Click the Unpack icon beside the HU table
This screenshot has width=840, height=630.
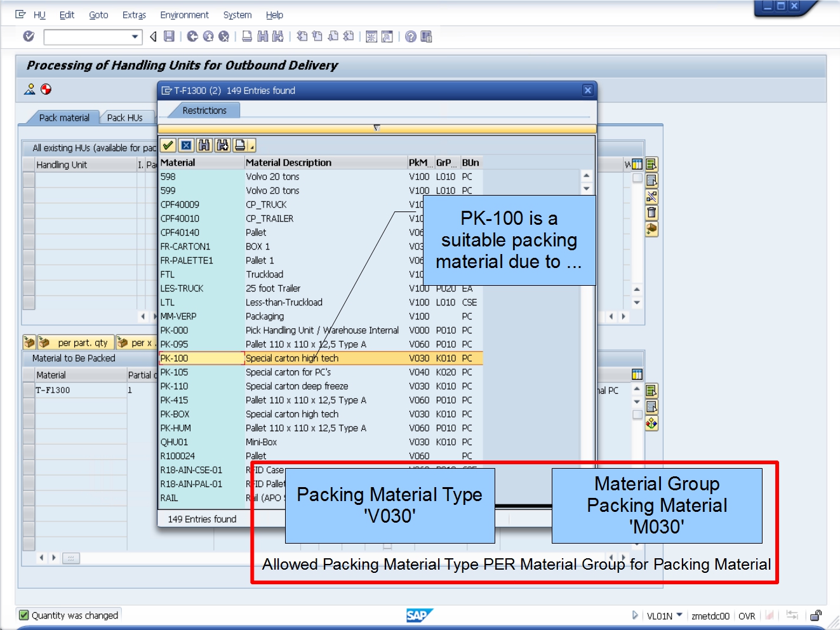tap(651, 196)
